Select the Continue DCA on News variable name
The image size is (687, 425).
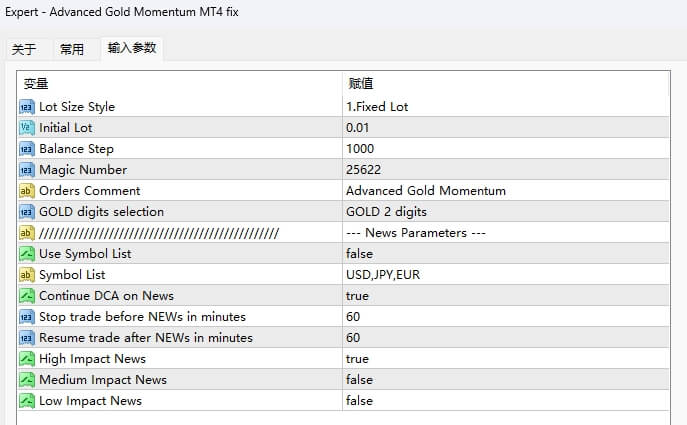[106, 296]
